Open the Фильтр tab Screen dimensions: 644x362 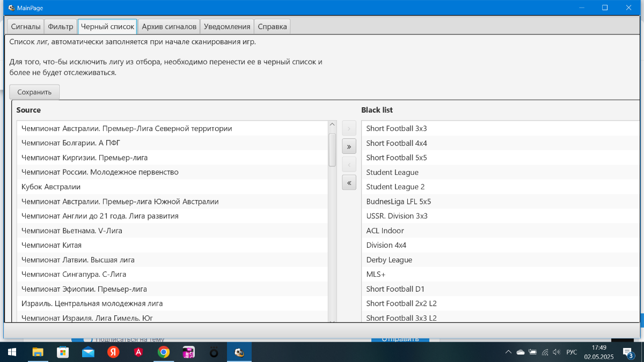tap(60, 27)
